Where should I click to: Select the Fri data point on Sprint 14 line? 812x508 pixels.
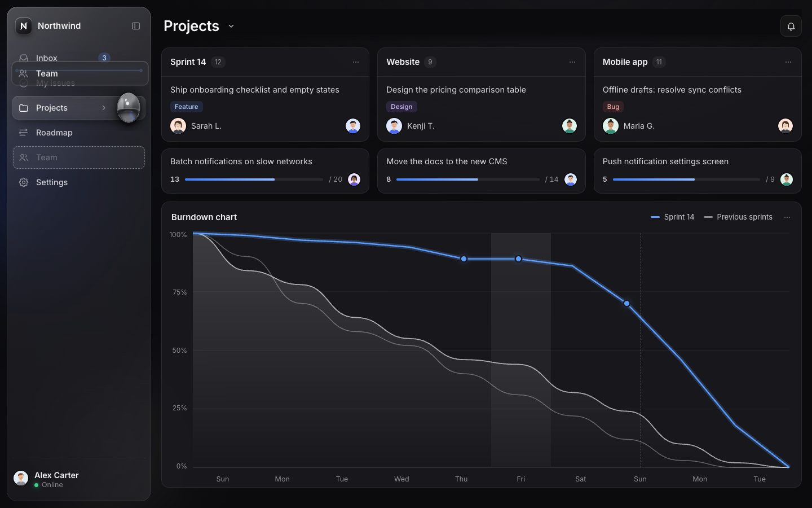click(518, 259)
